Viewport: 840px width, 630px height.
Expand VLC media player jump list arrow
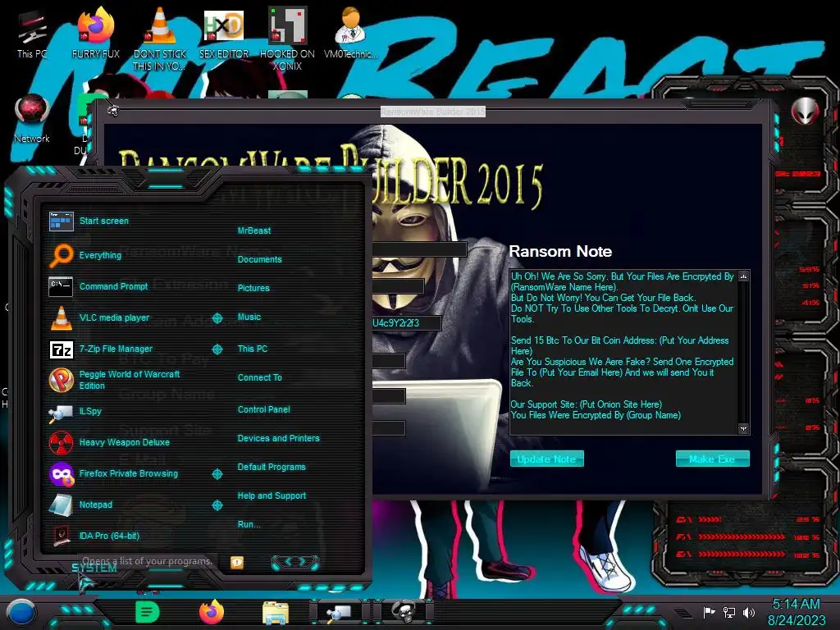(217, 317)
